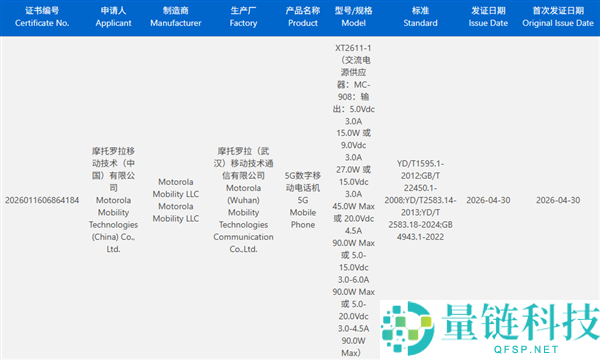Click the Factory column header
Screen dimensions: 600x360
pyautogui.click(x=243, y=17)
